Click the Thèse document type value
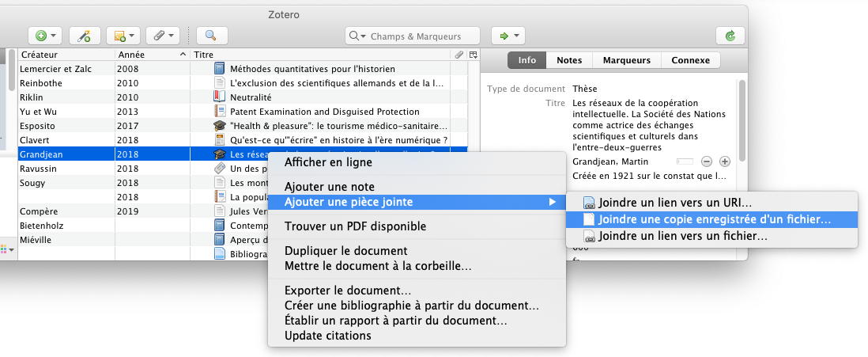The image size is (868, 357). coord(584,89)
